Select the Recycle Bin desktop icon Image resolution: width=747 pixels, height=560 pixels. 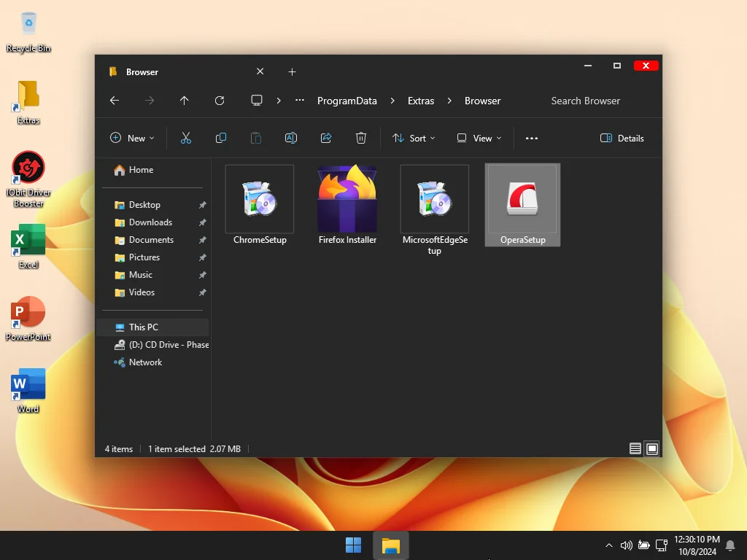[x=28, y=32]
